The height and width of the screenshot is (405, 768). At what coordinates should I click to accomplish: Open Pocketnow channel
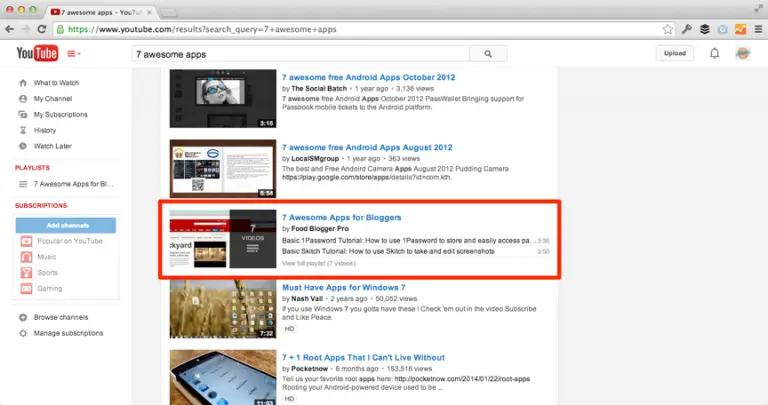point(310,369)
